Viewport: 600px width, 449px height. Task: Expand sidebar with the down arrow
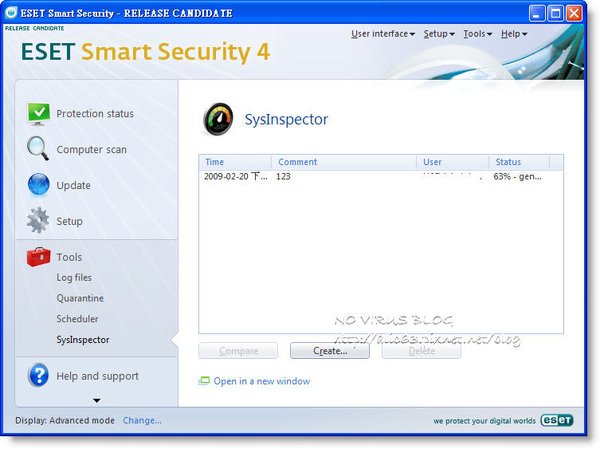click(97, 400)
